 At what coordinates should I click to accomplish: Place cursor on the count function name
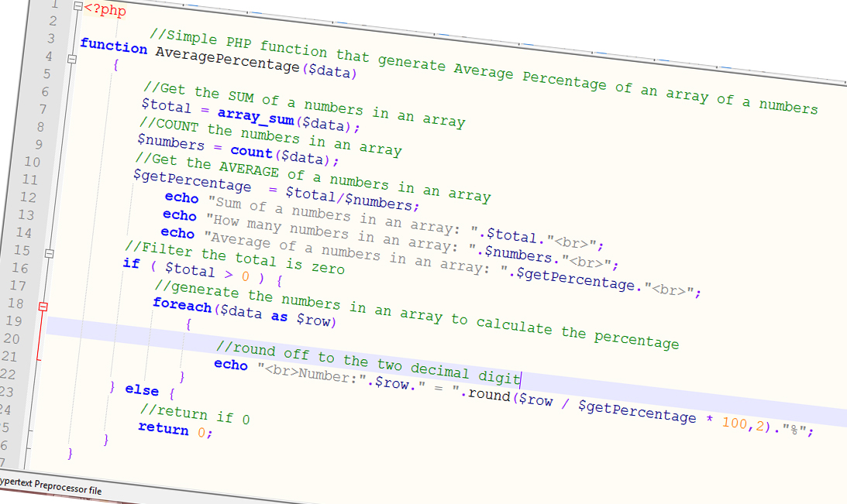click(x=251, y=153)
